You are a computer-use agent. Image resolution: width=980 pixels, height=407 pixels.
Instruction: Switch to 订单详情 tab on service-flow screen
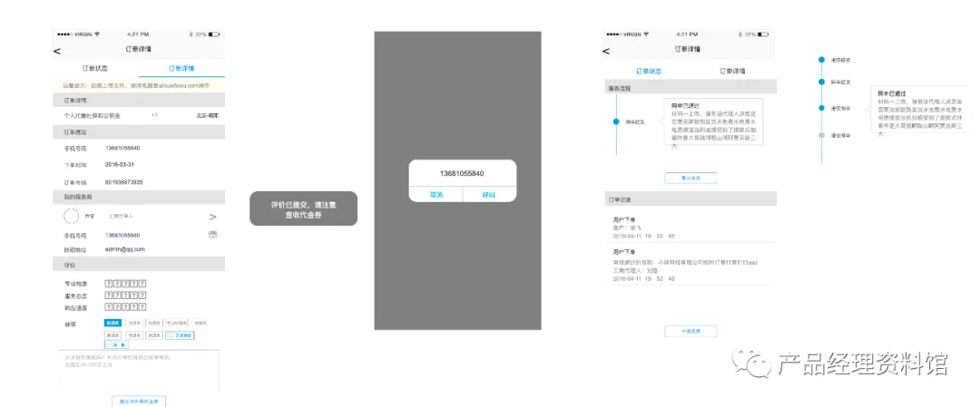point(732,72)
